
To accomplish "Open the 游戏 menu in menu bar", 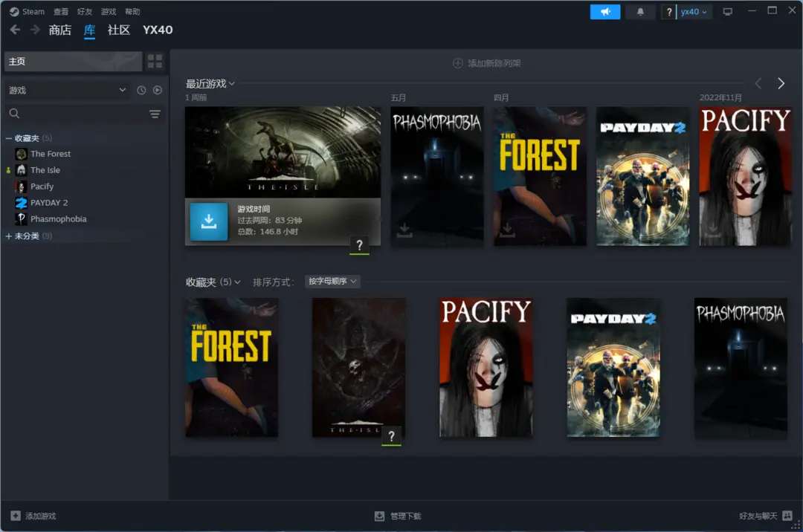I will tap(108, 11).
